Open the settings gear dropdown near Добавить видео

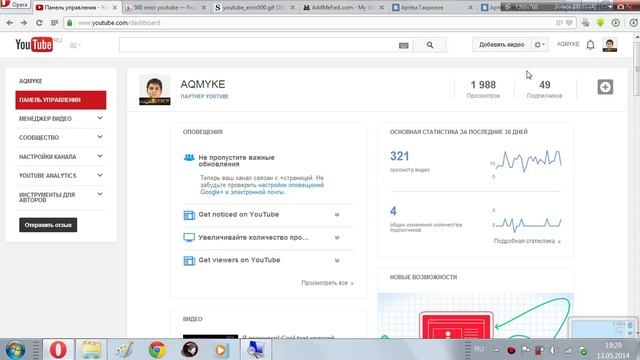pyautogui.click(x=540, y=45)
